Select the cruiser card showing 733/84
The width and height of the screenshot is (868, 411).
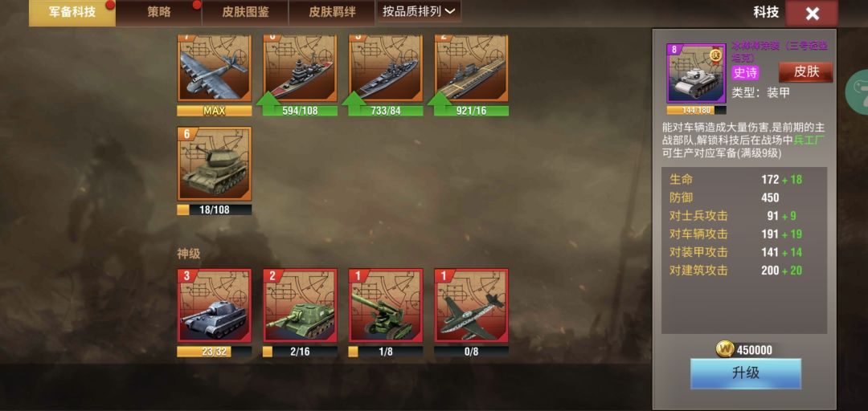(x=386, y=68)
